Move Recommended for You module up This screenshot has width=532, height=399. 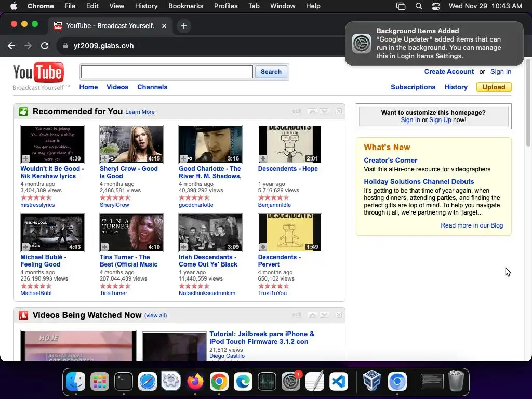[x=312, y=111]
